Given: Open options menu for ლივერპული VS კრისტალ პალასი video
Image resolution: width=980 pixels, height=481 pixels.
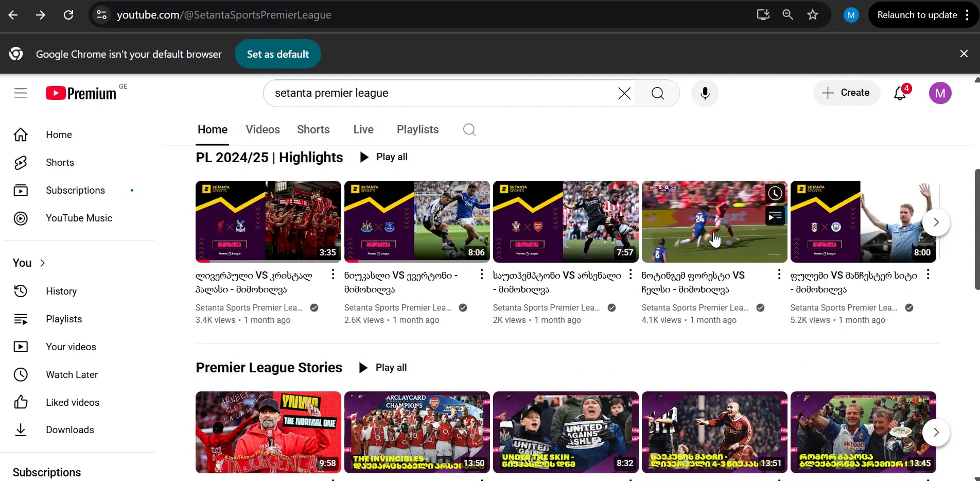Looking at the screenshot, I should (x=333, y=274).
